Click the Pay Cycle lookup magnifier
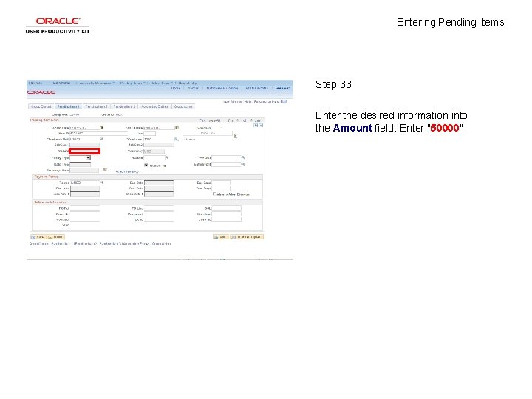The image size is (532, 399). [243, 158]
